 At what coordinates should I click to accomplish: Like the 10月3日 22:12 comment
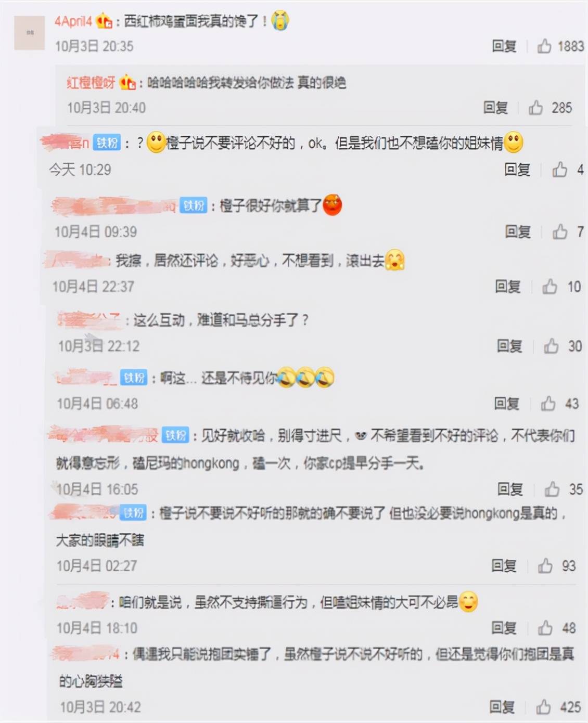pyautogui.click(x=551, y=346)
